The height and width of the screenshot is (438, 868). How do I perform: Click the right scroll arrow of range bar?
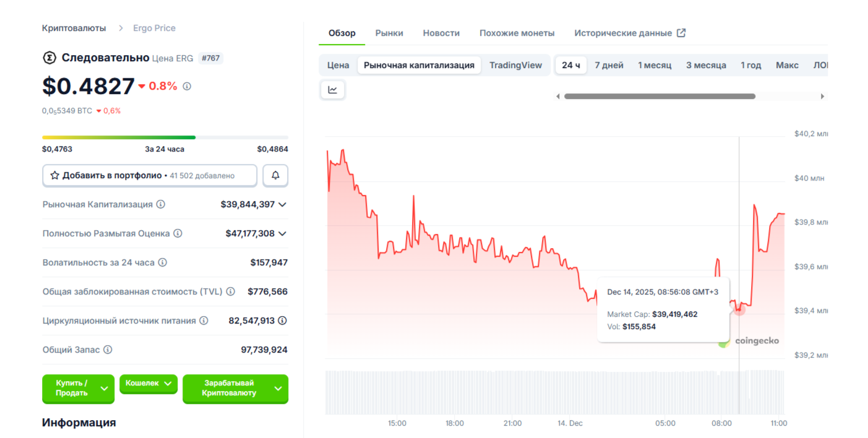822,97
